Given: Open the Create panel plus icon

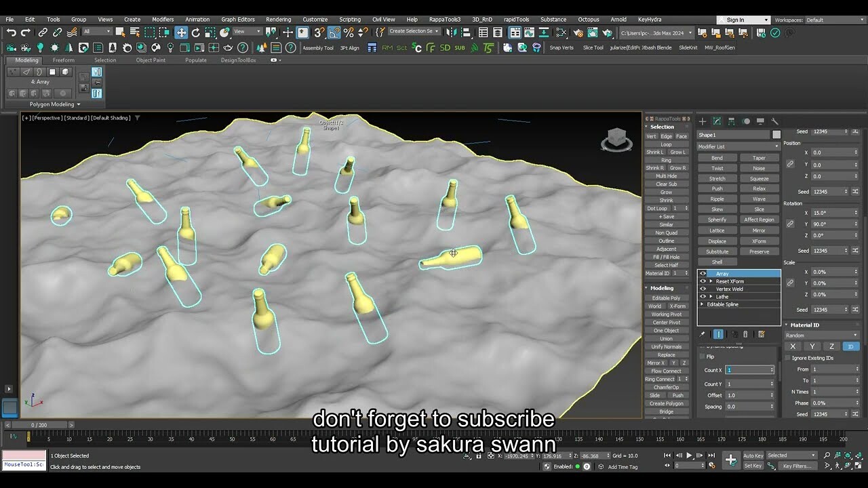Looking at the screenshot, I should point(703,121).
